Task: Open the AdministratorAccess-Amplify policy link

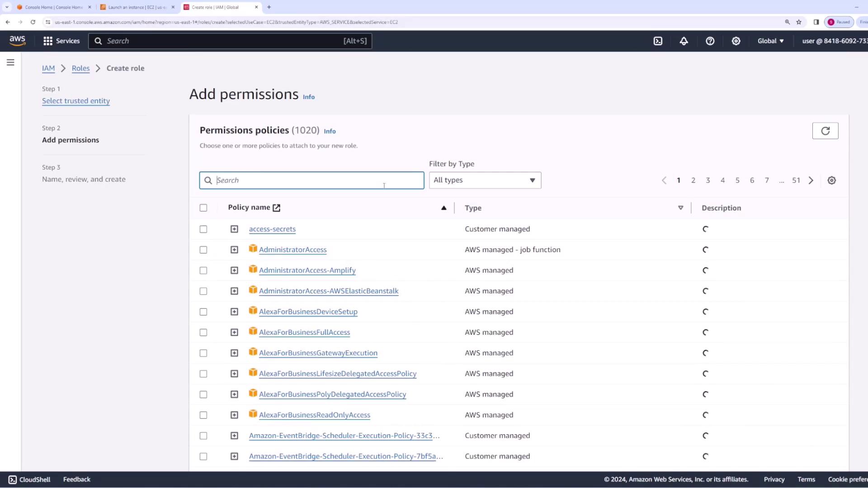Action: (307, 270)
